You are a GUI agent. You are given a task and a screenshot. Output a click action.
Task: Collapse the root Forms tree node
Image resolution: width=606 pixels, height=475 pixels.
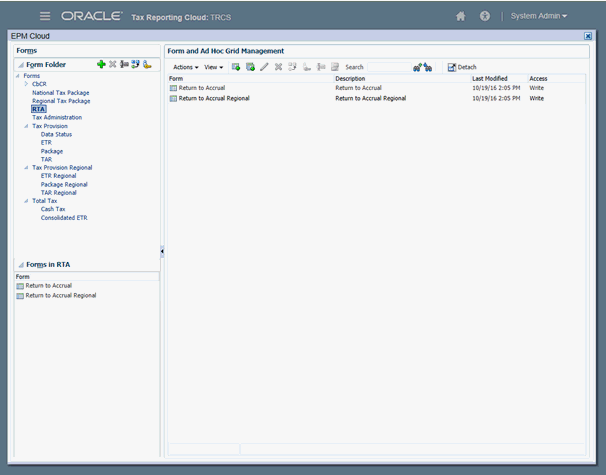pos(17,76)
